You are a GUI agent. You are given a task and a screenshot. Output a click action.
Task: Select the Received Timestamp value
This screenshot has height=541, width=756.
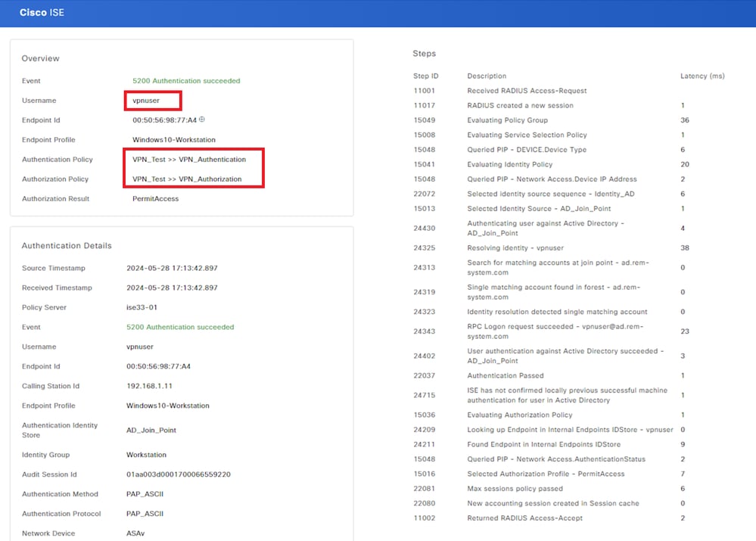pos(172,288)
